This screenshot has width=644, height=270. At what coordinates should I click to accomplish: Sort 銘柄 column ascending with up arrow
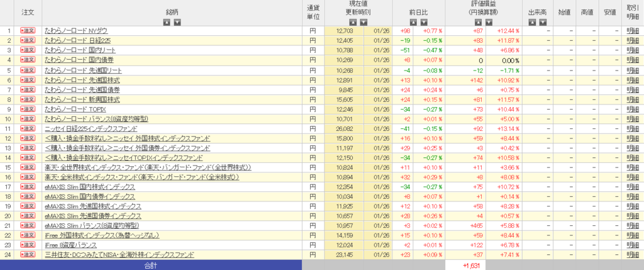[x=166, y=22]
